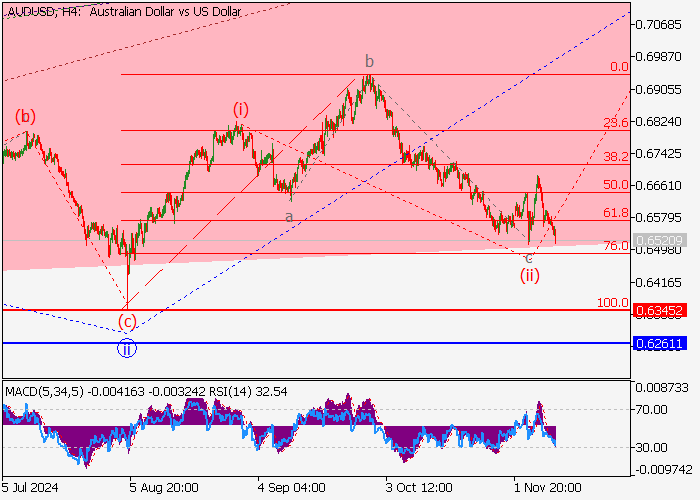Click the time axis date '5 Aug 20:00'

click(164, 488)
